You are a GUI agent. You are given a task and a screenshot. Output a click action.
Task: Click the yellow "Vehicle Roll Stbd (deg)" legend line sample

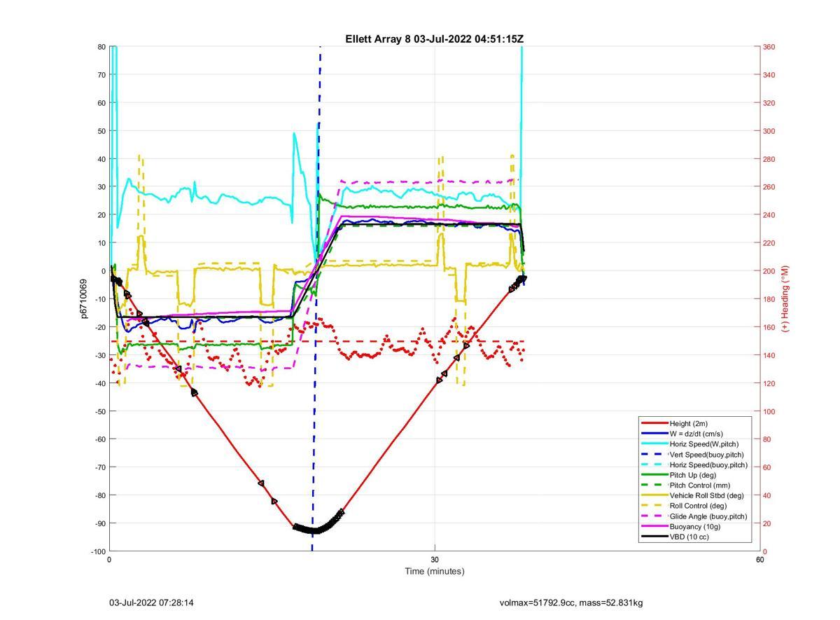pos(654,495)
